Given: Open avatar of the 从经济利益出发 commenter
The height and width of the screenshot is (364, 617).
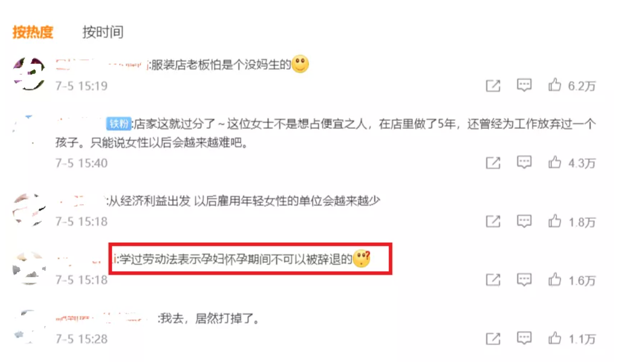Looking at the screenshot, I should [x=29, y=210].
